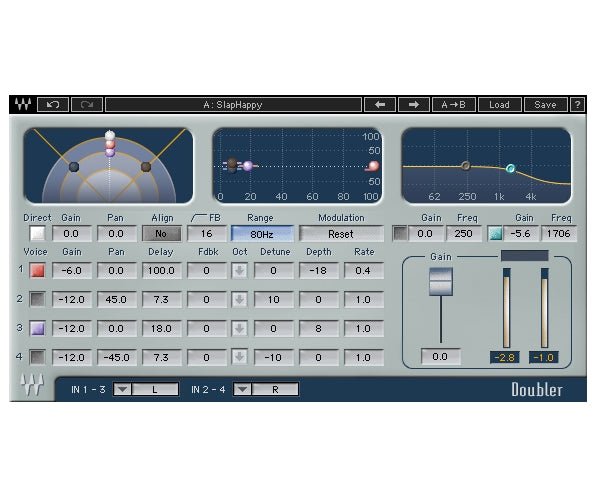
Task: Open the Save preset menu
Action: click(545, 104)
